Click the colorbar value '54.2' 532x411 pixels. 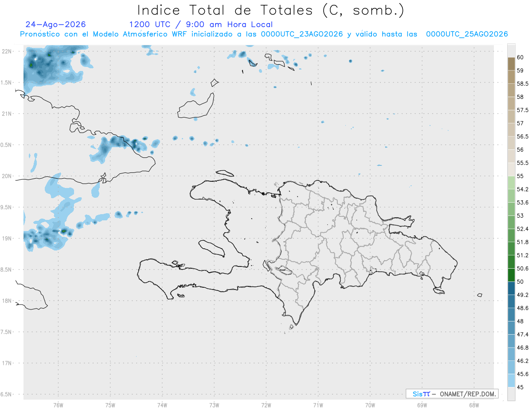click(x=523, y=189)
